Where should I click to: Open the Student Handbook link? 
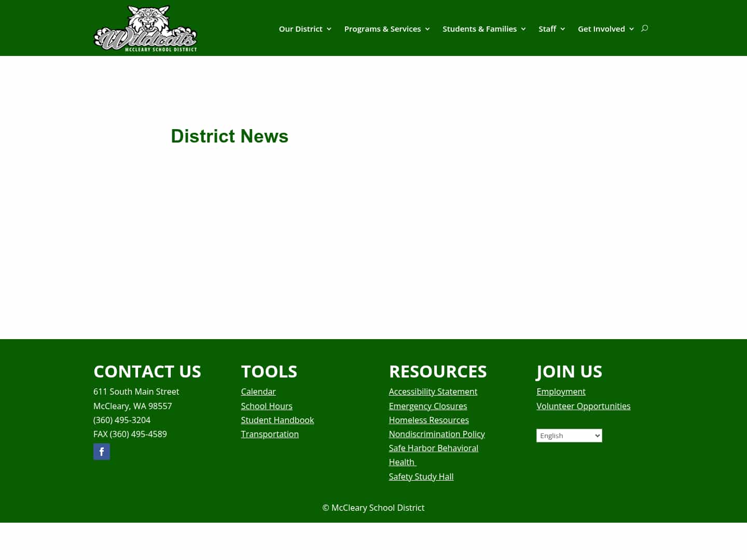coord(277,420)
